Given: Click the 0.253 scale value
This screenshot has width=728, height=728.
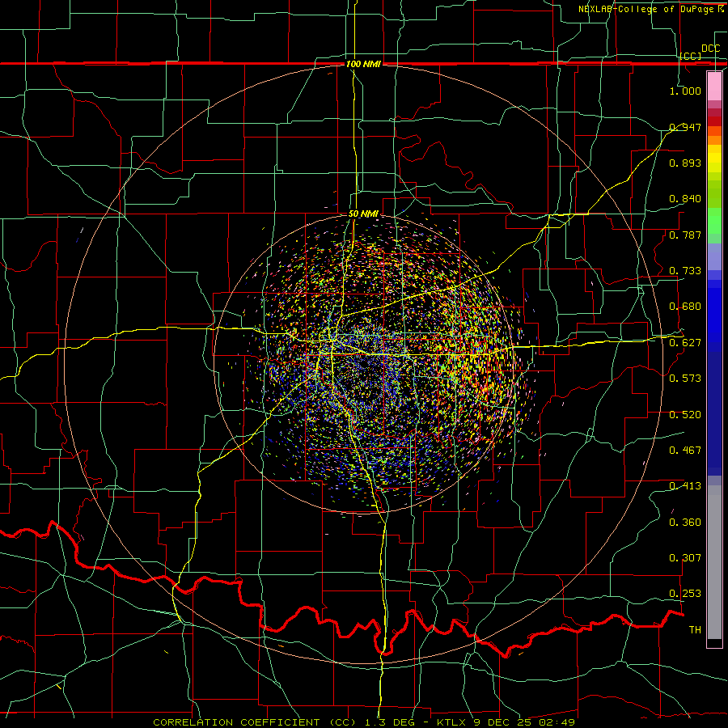Looking at the screenshot, I should pyautogui.click(x=685, y=594).
